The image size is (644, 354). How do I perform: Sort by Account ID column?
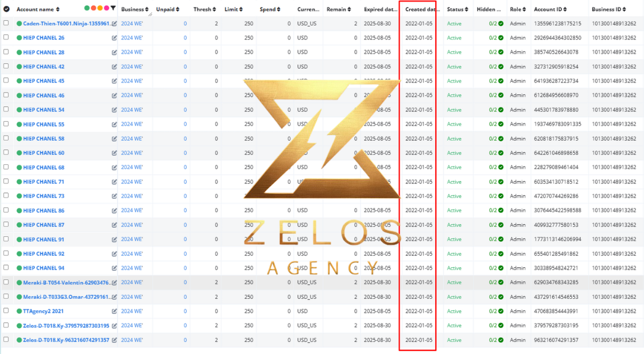[x=550, y=9]
